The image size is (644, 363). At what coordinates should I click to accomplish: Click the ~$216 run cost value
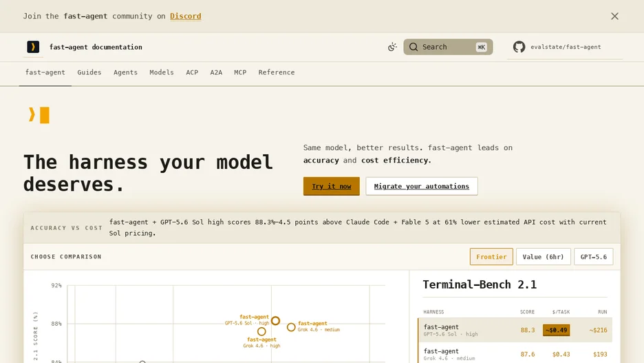click(x=598, y=330)
